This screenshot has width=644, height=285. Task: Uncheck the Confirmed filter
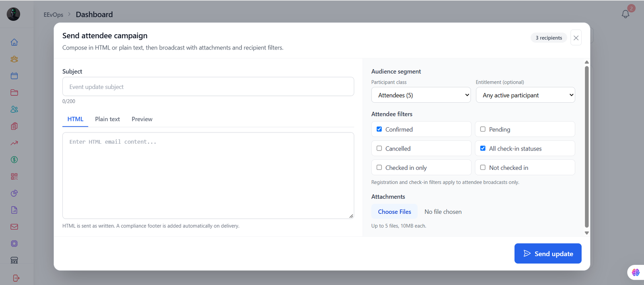point(379,129)
